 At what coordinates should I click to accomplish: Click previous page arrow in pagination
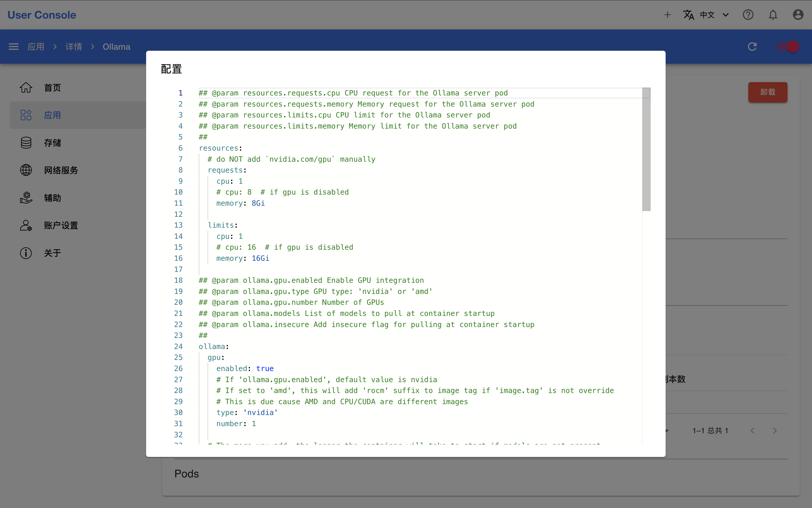coord(753,430)
